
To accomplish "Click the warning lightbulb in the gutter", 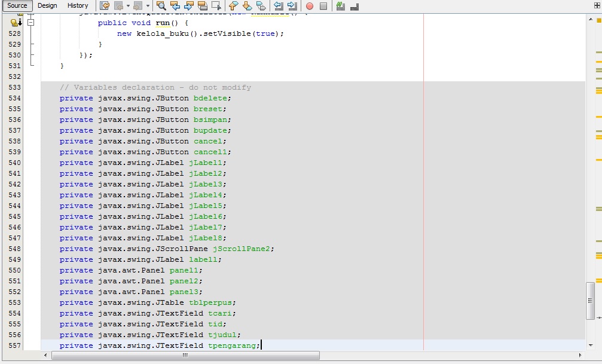I will (x=14, y=22).
